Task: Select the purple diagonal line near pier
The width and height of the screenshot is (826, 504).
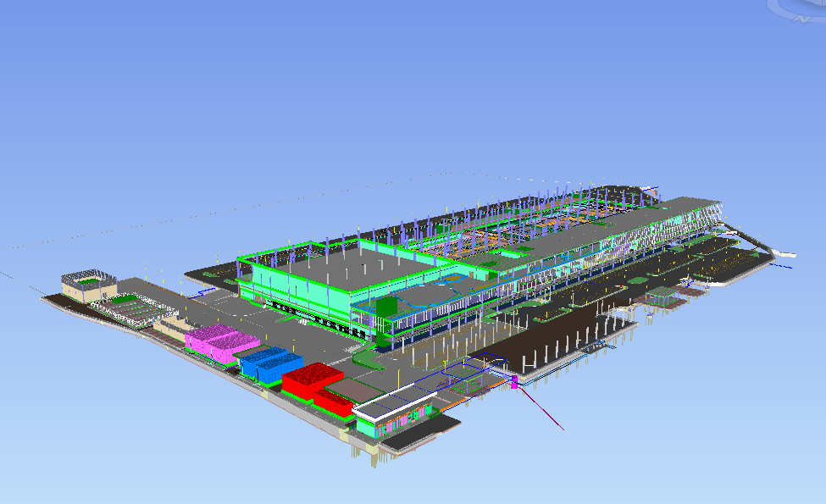Action: tap(541, 409)
